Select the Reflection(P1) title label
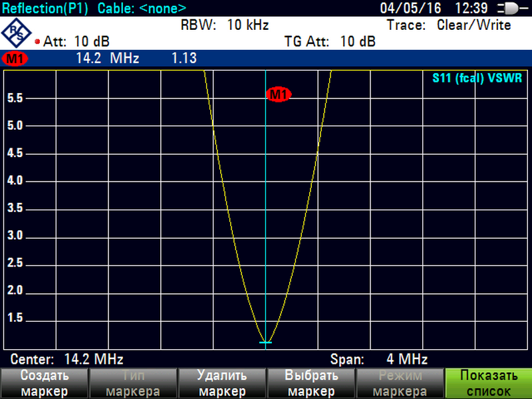Viewport: 532px width, 399px height. click(x=47, y=9)
